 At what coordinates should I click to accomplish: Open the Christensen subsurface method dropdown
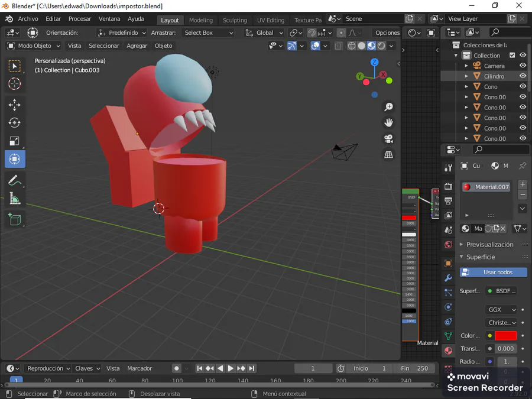click(501, 322)
